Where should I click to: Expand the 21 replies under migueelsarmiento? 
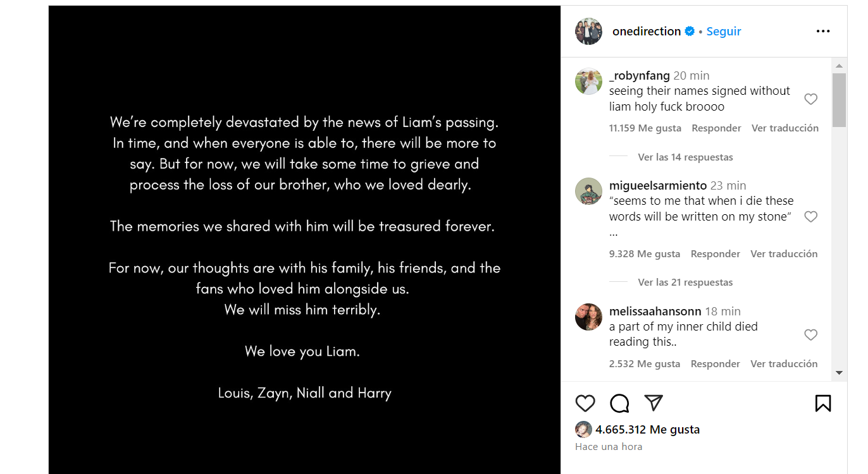(685, 283)
